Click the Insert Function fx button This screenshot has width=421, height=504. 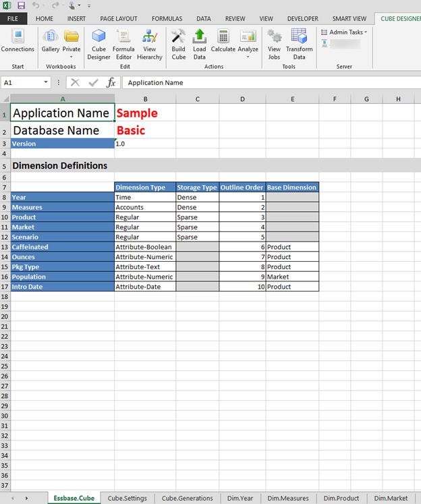click(111, 82)
